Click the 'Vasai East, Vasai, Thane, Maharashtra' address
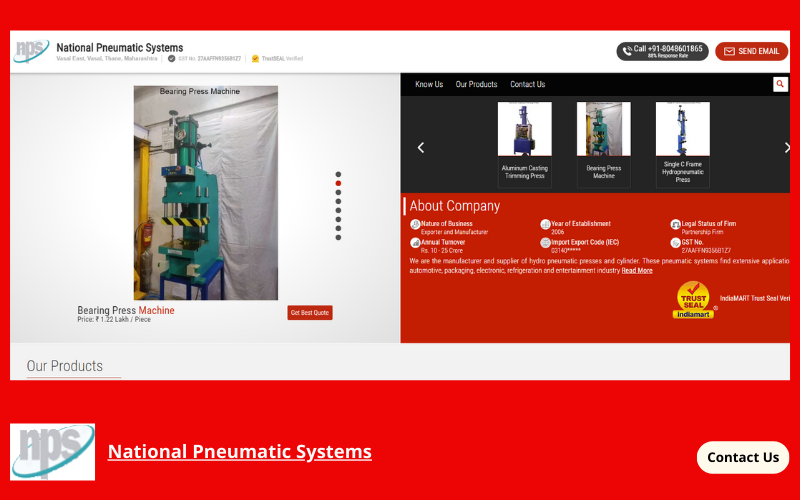This screenshot has height=500, width=800. (x=107, y=59)
